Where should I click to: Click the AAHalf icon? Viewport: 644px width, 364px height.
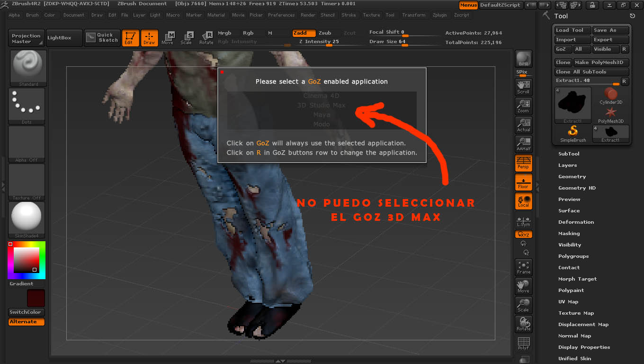pyautogui.click(x=523, y=144)
